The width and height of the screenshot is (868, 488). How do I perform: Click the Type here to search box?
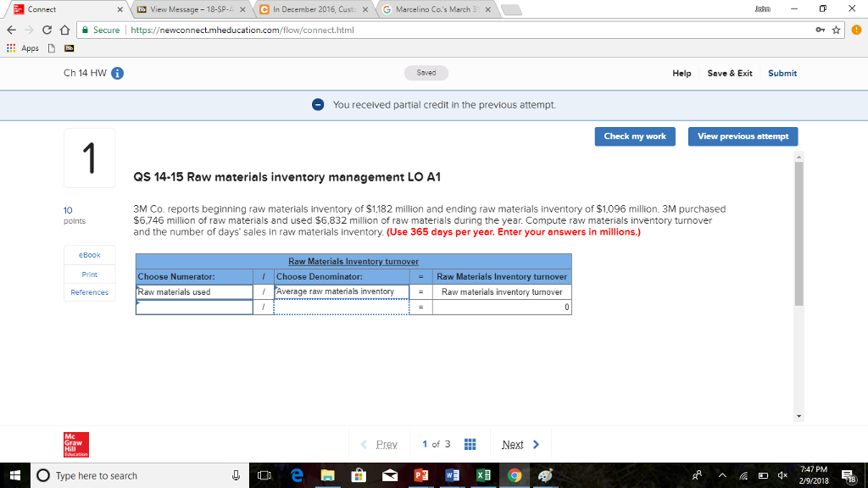coord(140,475)
